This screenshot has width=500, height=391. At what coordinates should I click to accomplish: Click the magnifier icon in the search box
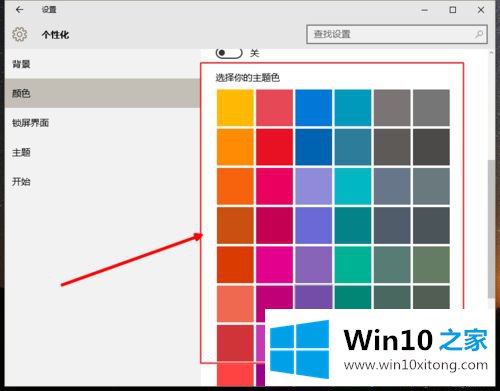pyautogui.click(x=479, y=34)
